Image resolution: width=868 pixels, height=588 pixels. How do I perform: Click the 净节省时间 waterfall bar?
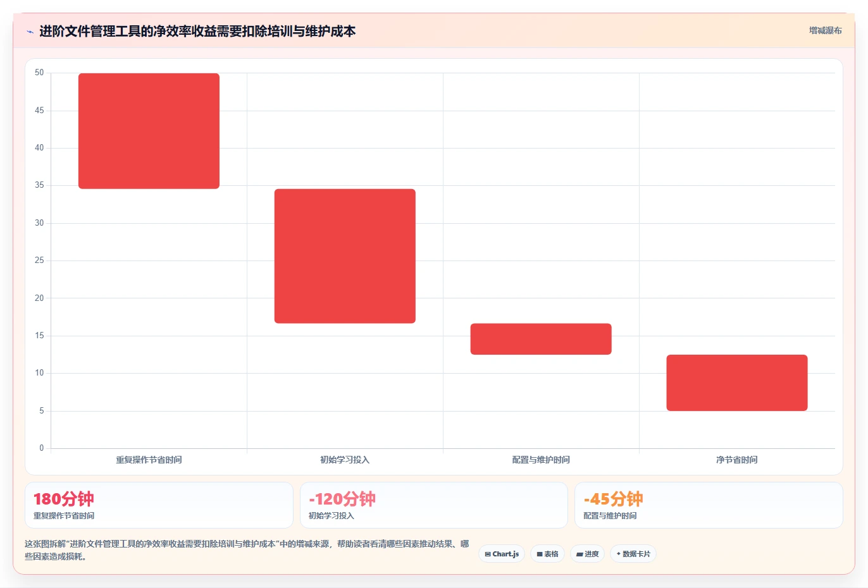pyautogui.click(x=737, y=383)
